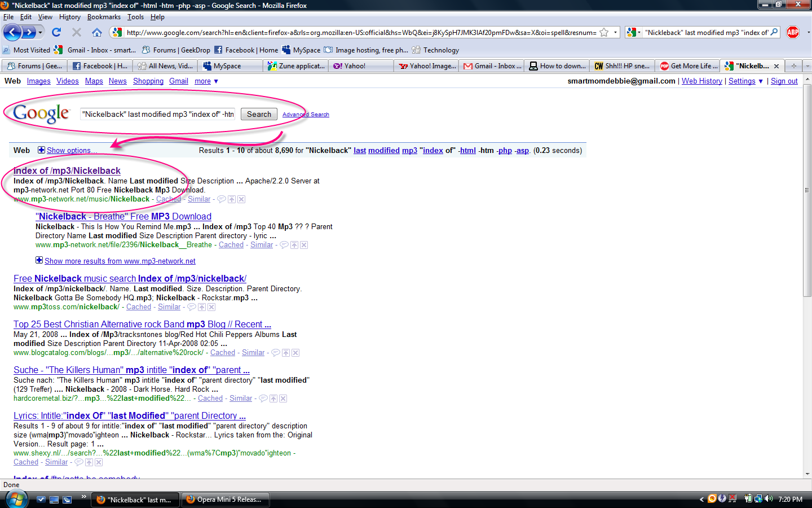Remove the Nickelback Breathe result with X
The width and height of the screenshot is (812, 508).
(x=304, y=245)
